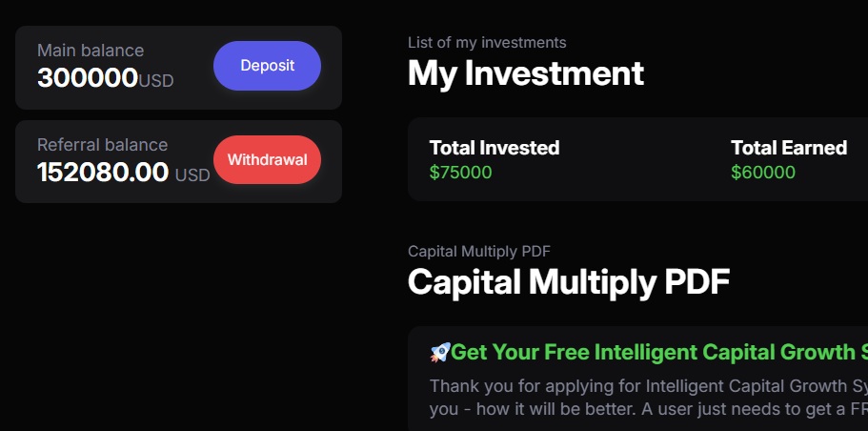
Task: Click the blue Deposit button
Action: pyautogui.click(x=267, y=66)
